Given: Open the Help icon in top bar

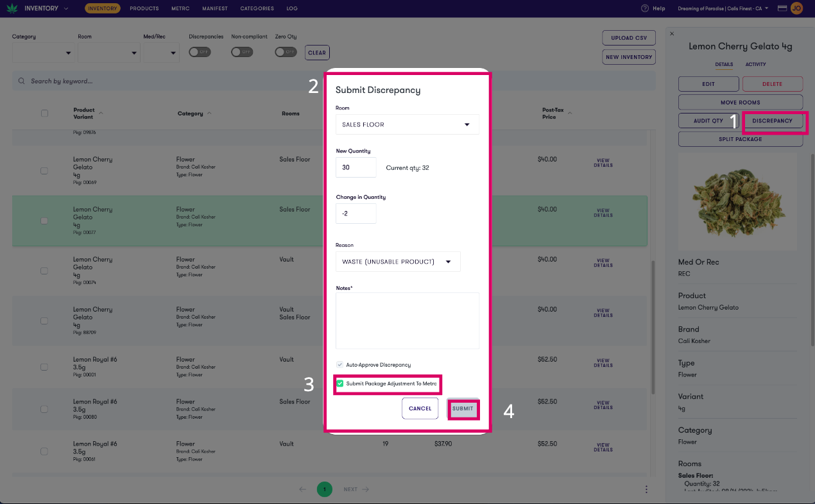Looking at the screenshot, I should coord(645,8).
